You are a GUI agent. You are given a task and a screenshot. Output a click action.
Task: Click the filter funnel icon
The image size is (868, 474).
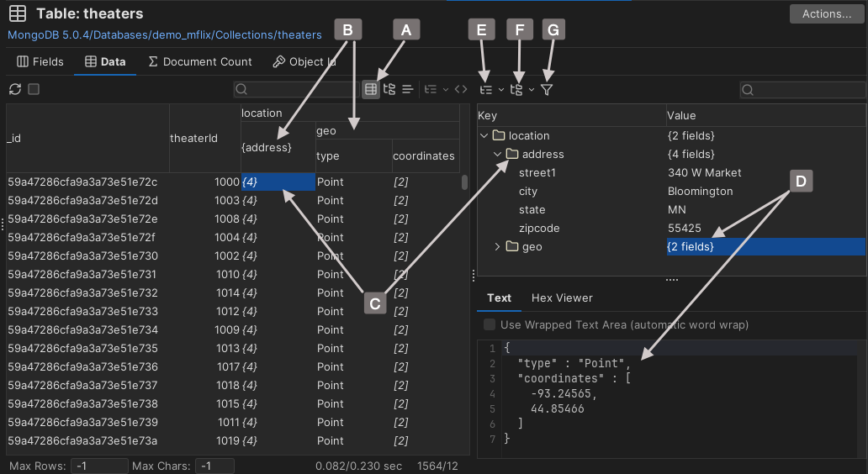pos(547,89)
